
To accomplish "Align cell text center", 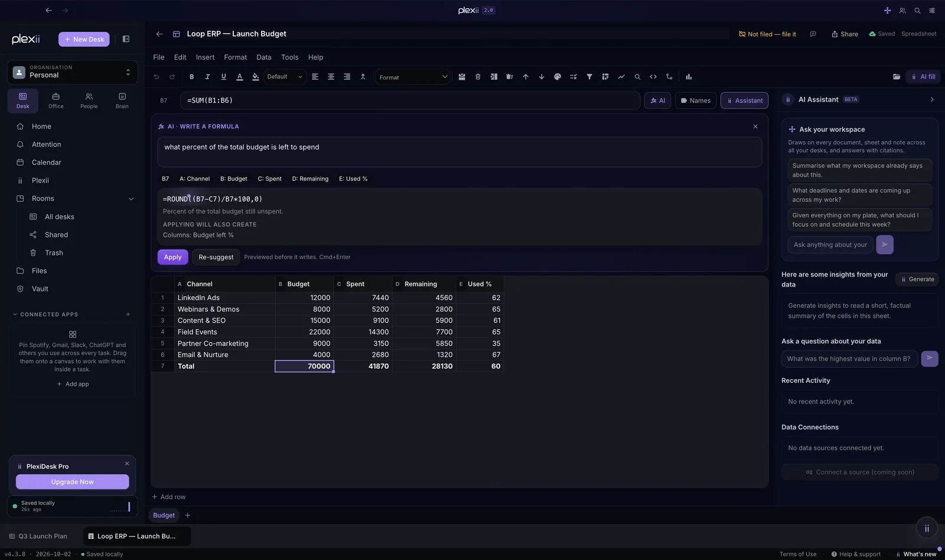I will 331,77.
